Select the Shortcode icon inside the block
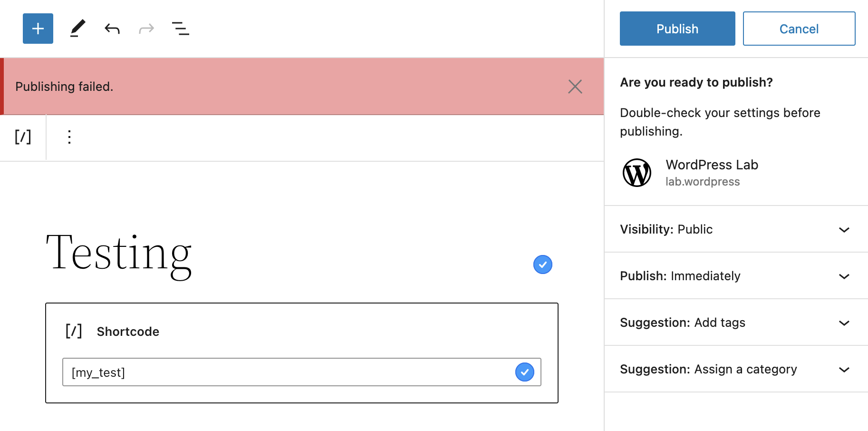The height and width of the screenshot is (431, 868). [73, 331]
